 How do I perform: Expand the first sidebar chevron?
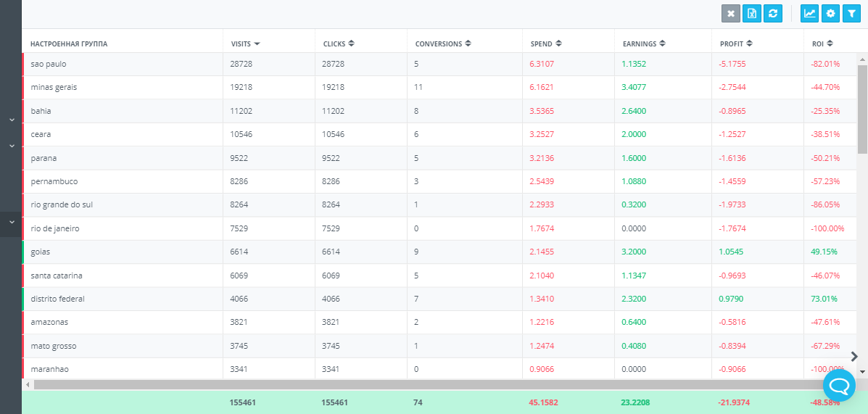pyautogui.click(x=12, y=120)
